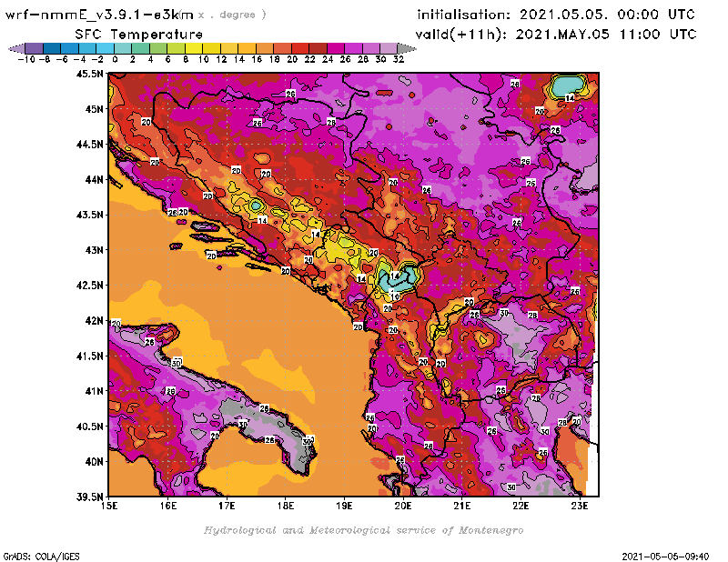Click the '41N' latitude label
728x562 pixels.
pos(95,391)
